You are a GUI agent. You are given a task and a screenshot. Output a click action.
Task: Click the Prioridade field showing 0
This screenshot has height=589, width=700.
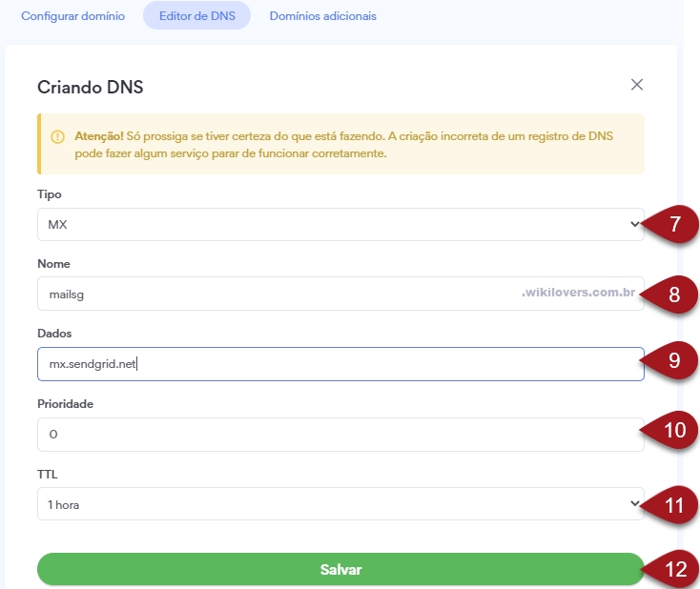click(340, 435)
